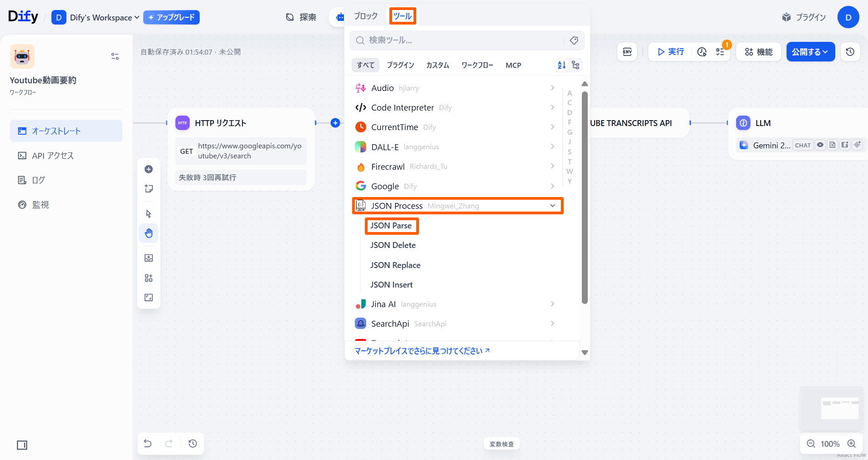Select the pointer mode tool
Viewport: 868px width, 460px height.
tap(149, 214)
